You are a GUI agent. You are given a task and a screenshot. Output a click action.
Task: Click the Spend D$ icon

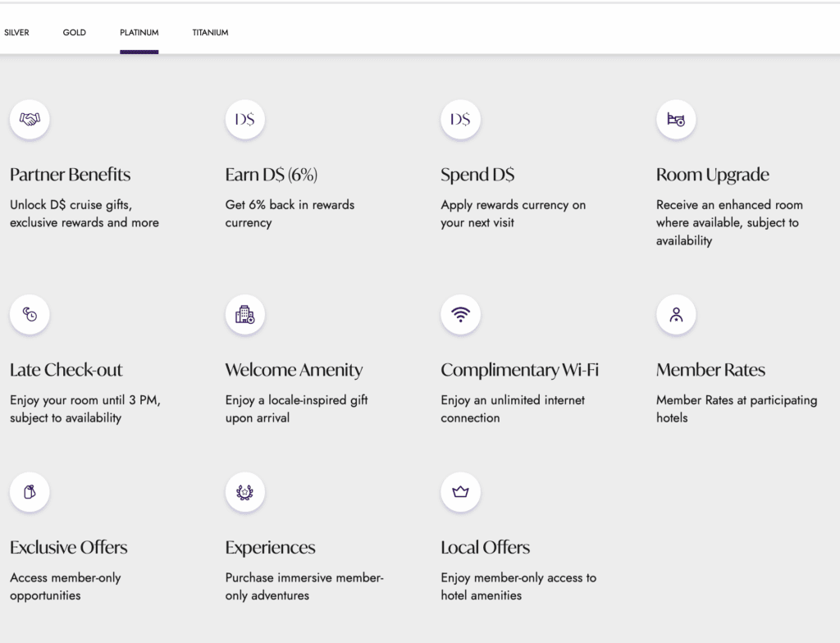pyautogui.click(x=460, y=119)
